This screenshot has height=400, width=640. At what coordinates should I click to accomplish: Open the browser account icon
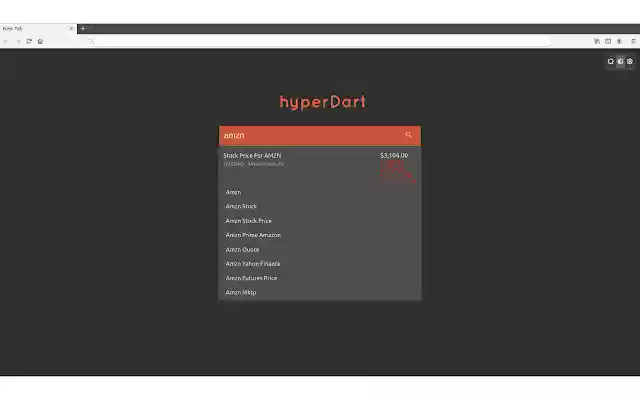(619, 41)
